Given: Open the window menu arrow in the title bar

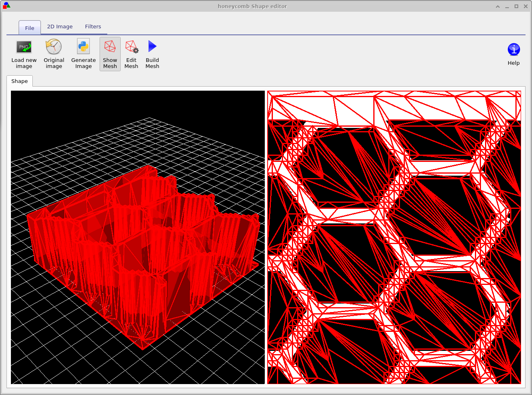Looking at the screenshot, I should (x=498, y=6).
